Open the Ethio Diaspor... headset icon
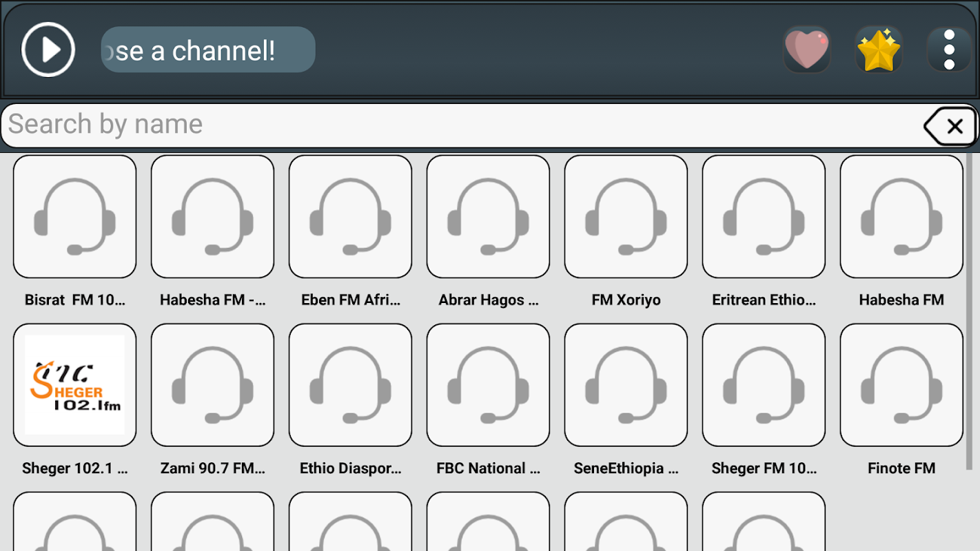The image size is (980, 551). coord(351,385)
